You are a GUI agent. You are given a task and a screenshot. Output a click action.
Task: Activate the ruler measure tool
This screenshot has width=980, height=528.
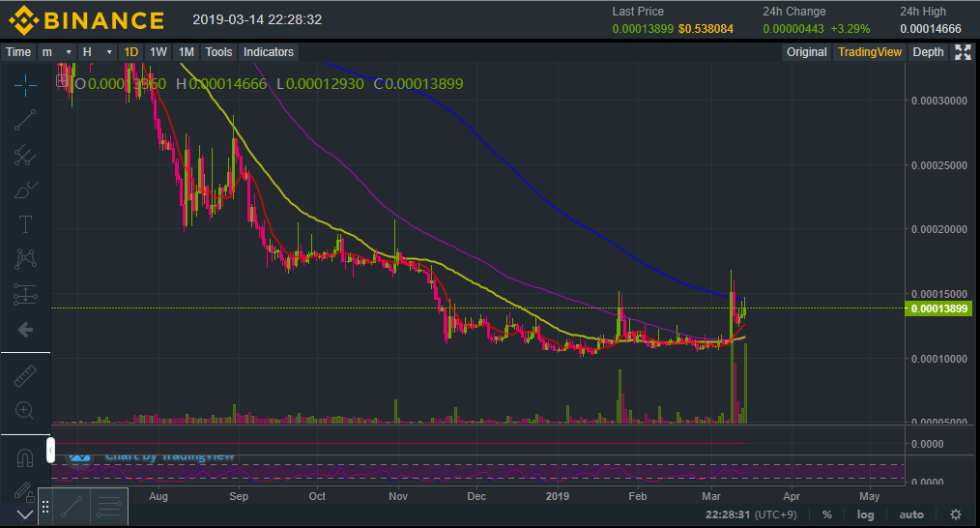[25, 376]
